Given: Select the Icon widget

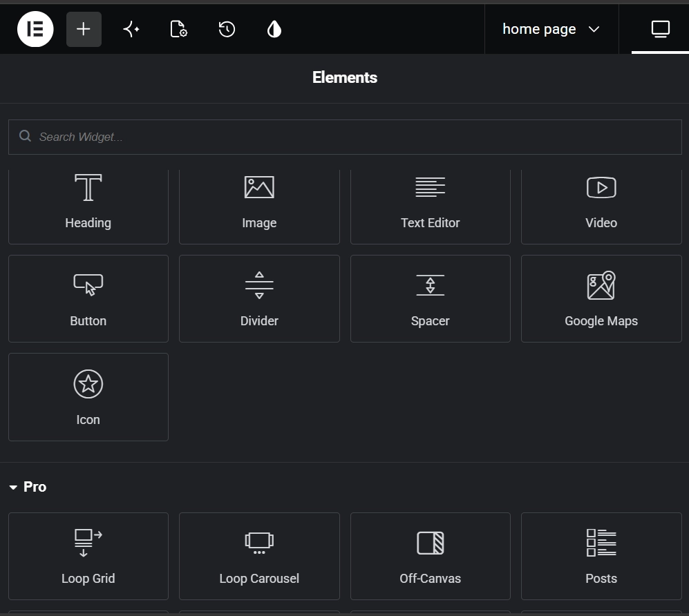Looking at the screenshot, I should click(88, 397).
